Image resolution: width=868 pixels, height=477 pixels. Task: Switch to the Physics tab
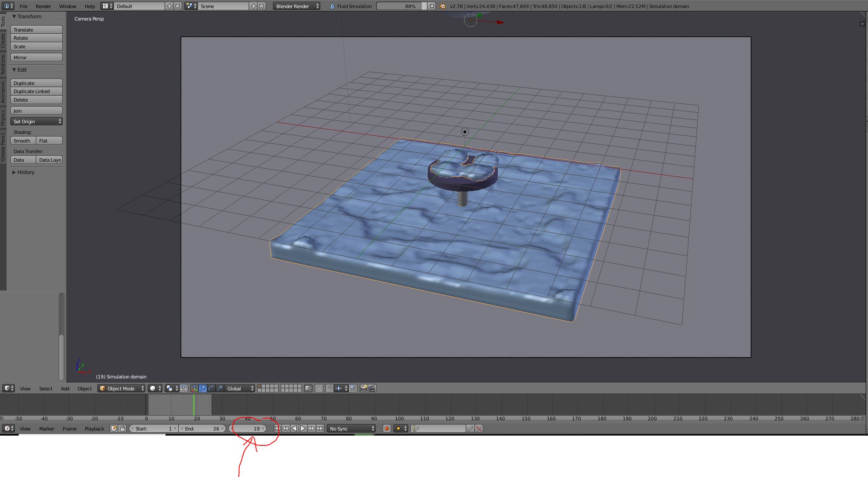(3, 117)
